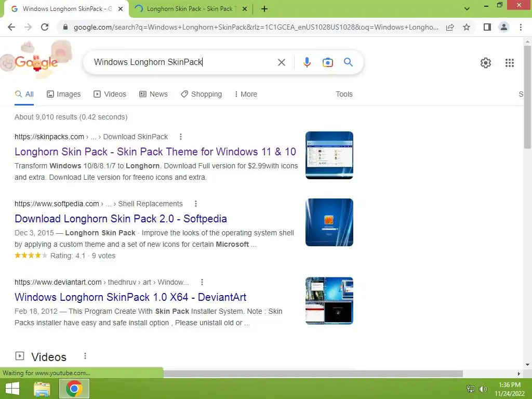
Task: Open the network tray icon
Action: point(471,389)
